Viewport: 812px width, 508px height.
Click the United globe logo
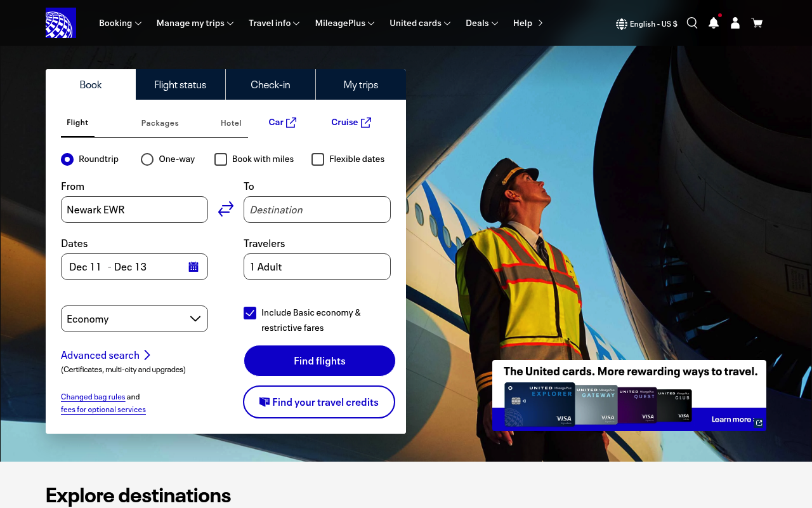point(61,23)
